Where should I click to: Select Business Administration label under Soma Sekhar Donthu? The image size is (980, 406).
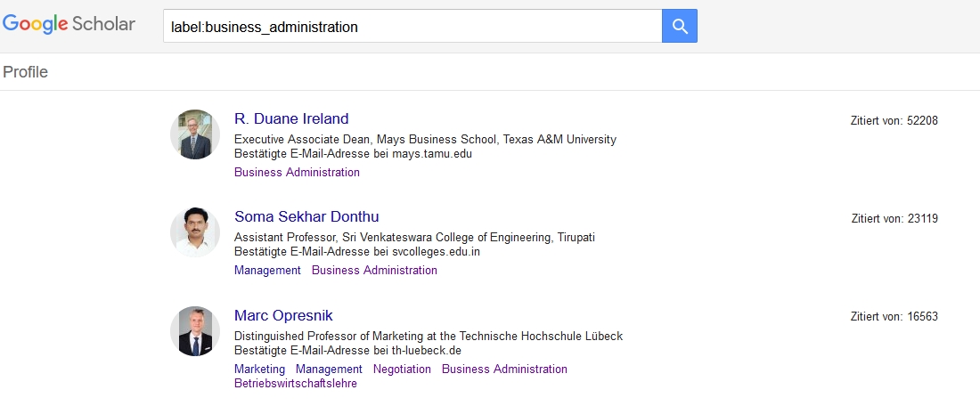pyautogui.click(x=374, y=271)
